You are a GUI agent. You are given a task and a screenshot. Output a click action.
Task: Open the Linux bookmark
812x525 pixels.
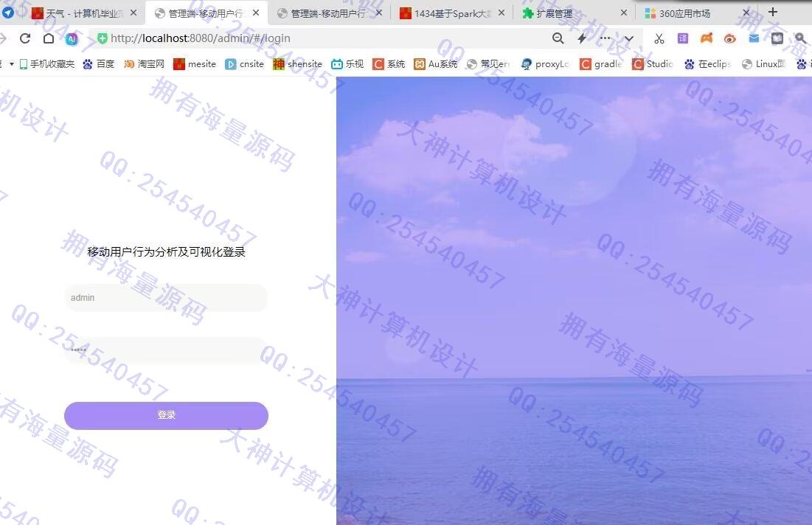tap(764, 63)
